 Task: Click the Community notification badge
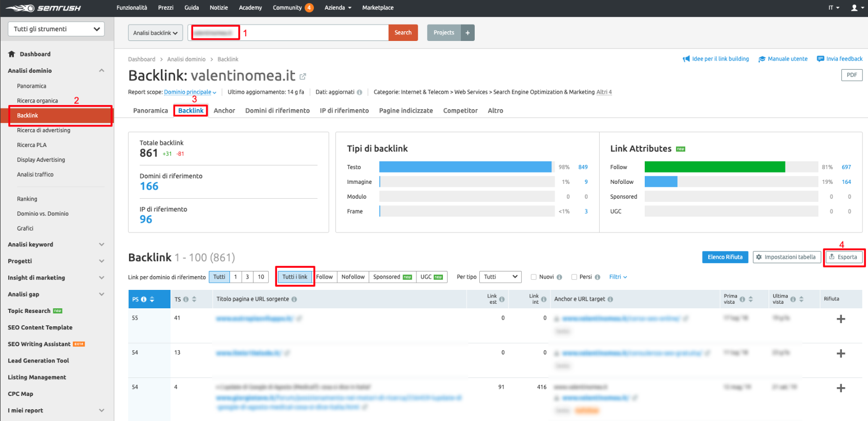pos(309,8)
